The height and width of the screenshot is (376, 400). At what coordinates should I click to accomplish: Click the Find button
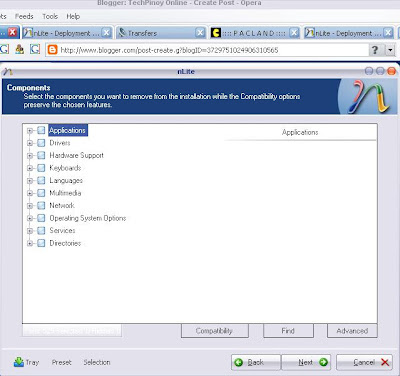[288, 331]
